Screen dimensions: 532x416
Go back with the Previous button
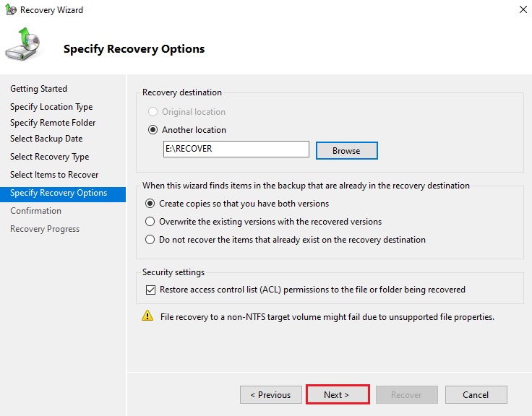pyautogui.click(x=270, y=395)
